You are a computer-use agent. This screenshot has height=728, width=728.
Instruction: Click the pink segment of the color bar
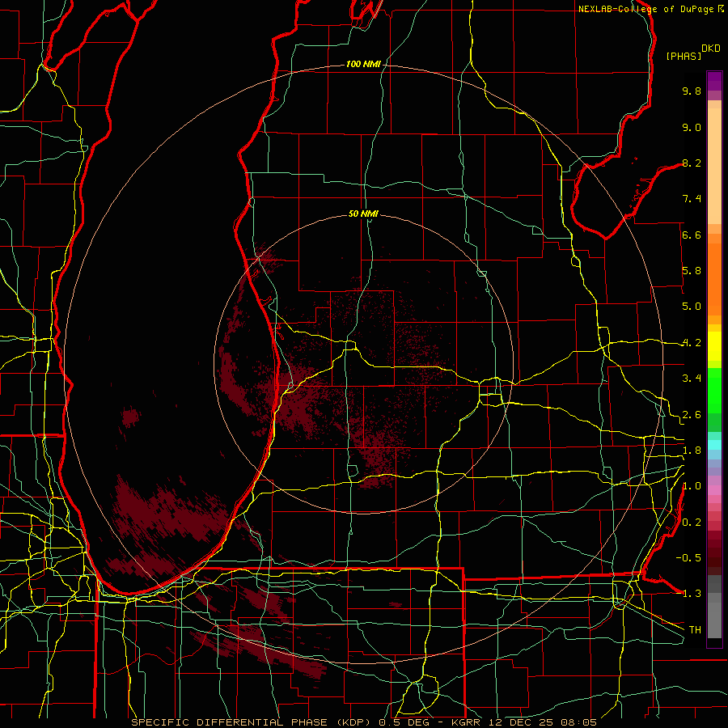click(714, 490)
